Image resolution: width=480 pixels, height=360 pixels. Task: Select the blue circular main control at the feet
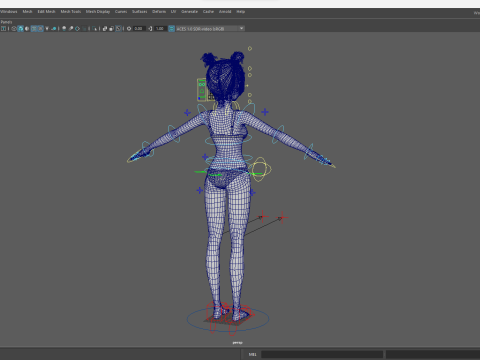pos(228,319)
